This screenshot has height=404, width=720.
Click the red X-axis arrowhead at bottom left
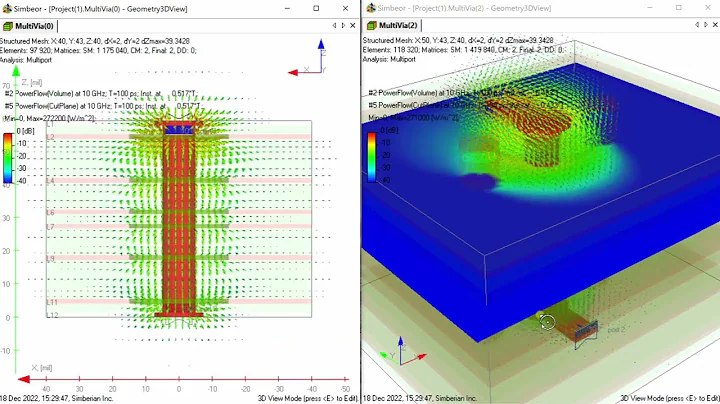pos(24,379)
